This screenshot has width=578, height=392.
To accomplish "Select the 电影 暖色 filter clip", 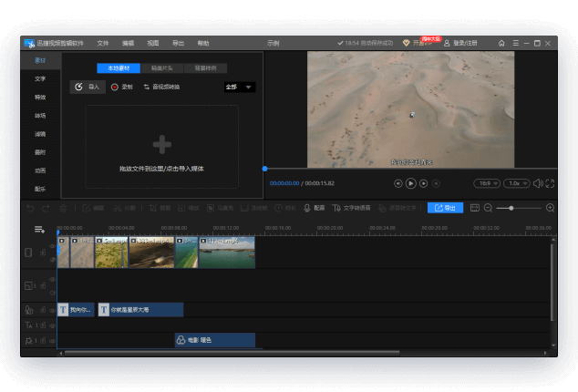I will click(x=215, y=340).
